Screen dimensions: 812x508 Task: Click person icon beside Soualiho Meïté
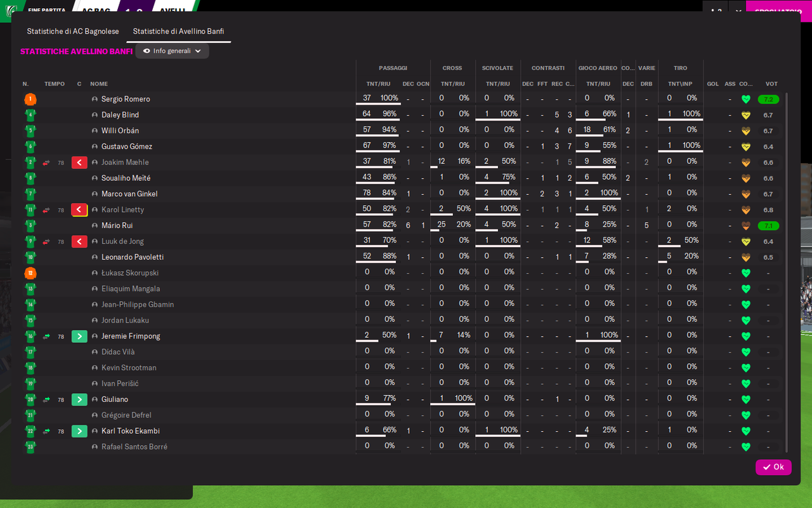tap(95, 178)
